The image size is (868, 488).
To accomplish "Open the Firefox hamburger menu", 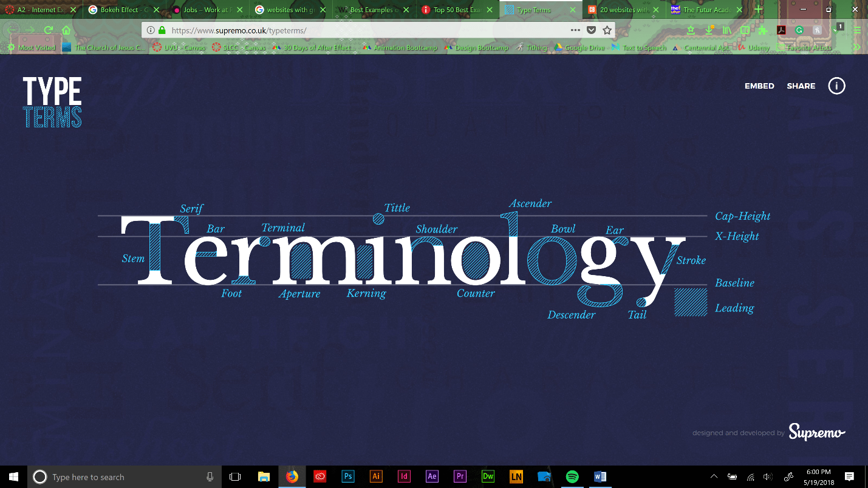I will point(856,30).
